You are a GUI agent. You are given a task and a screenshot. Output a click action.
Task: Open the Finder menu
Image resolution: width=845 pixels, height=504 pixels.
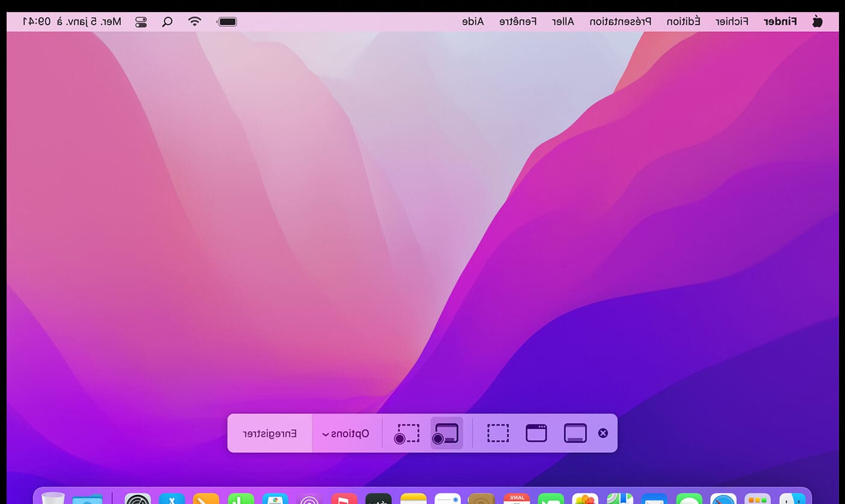pyautogui.click(x=780, y=22)
